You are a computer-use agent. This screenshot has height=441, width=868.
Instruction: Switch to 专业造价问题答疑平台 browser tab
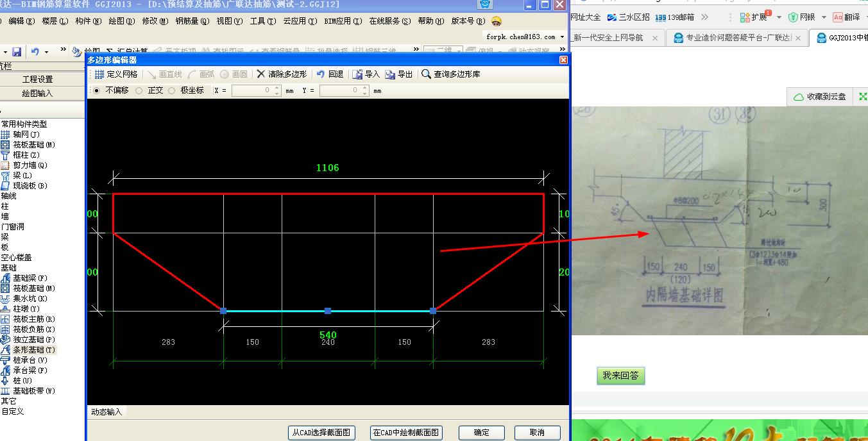click(737, 38)
